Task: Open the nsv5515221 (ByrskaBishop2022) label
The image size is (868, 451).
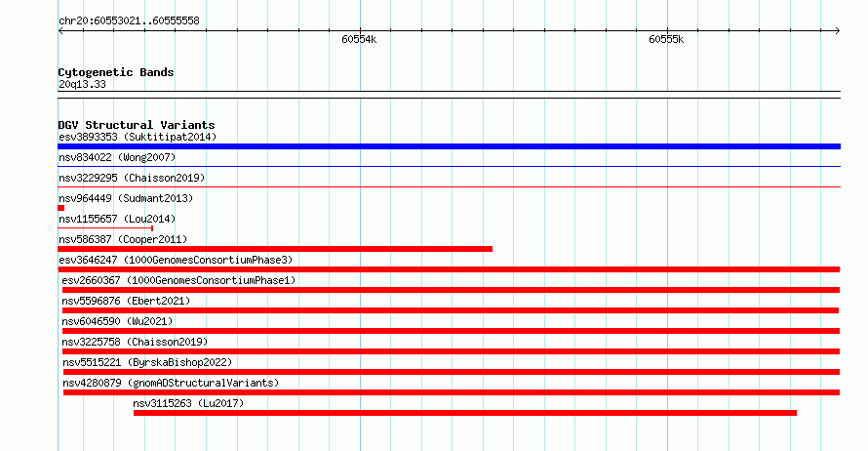Action: pyautogui.click(x=147, y=362)
